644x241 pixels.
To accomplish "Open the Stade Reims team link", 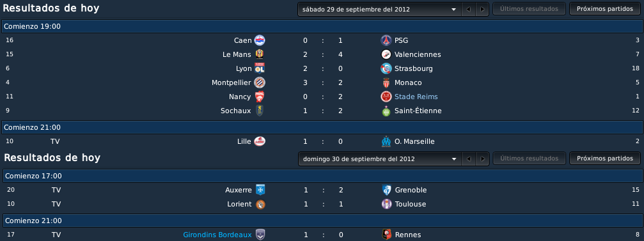I will pos(416,97).
